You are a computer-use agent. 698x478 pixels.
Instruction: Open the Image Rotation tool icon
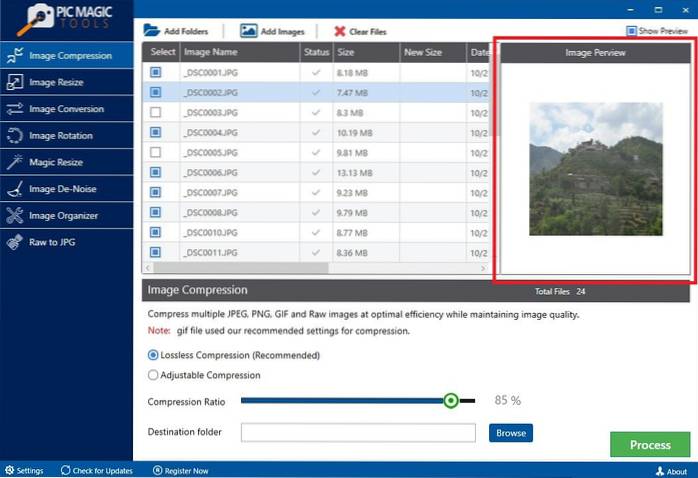[14, 135]
